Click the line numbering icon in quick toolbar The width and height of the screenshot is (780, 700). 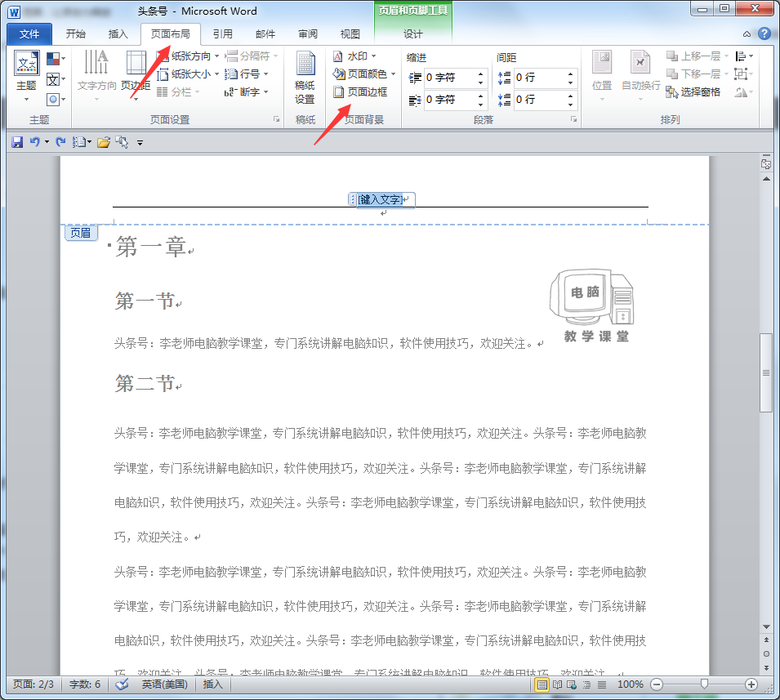coord(79,142)
